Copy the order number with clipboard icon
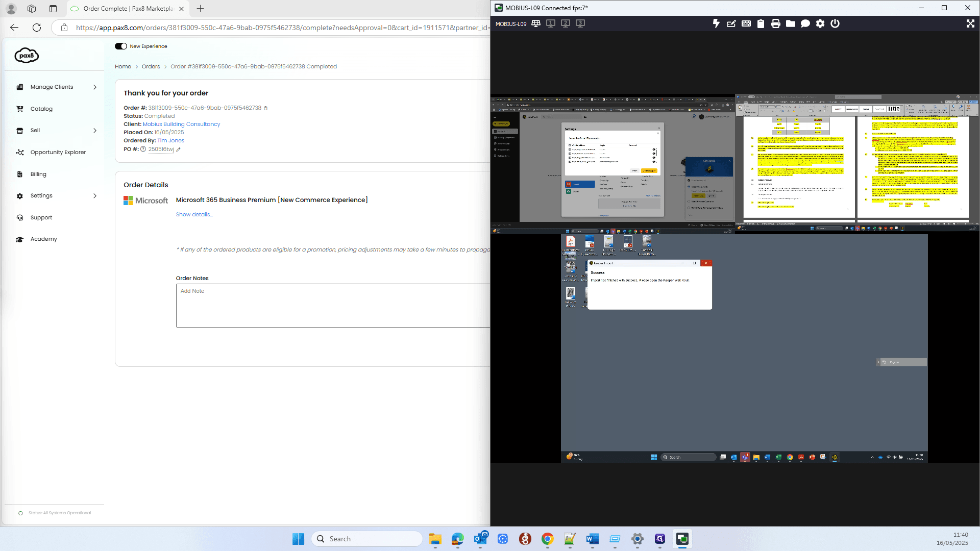Viewport: 980px width, 551px height. [x=265, y=108]
